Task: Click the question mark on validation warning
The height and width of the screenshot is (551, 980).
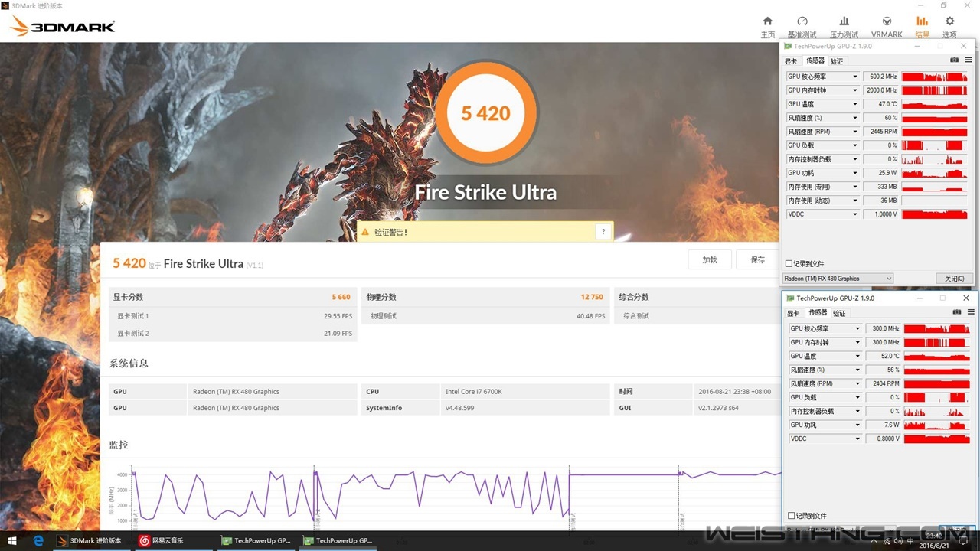Action: click(603, 232)
